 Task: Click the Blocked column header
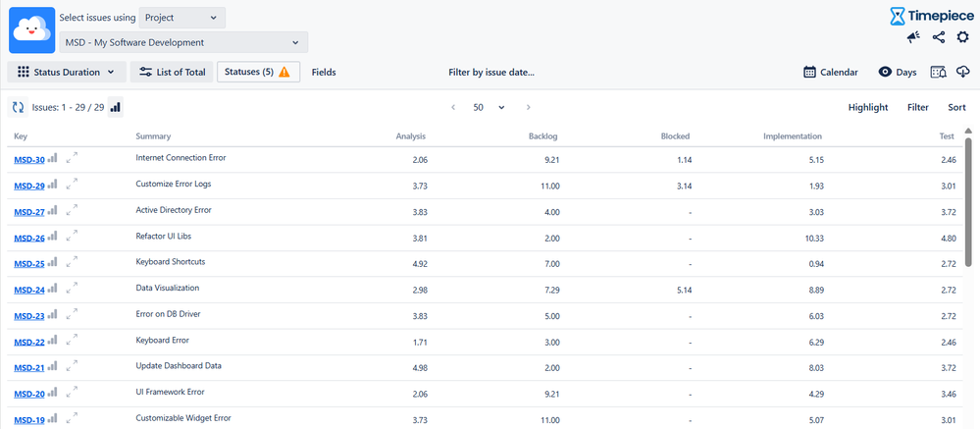[x=675, y=136]
